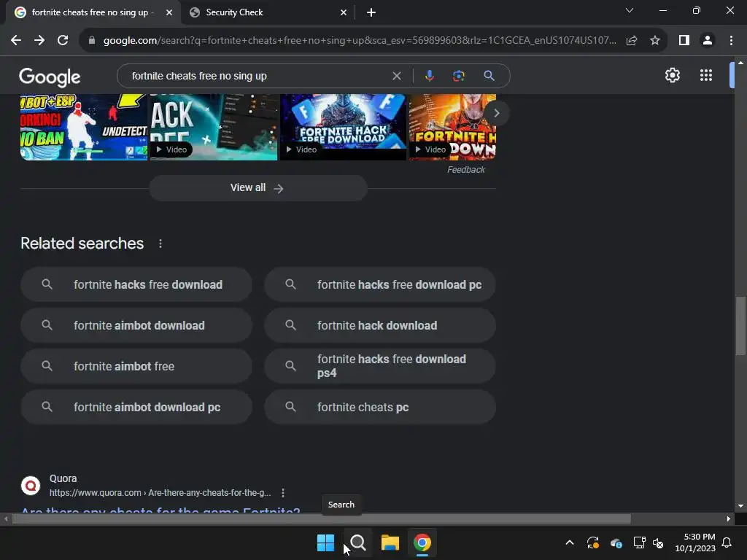This screenshot has height=560, width=747.
Task: Submit search with the magnifier icon
Action: (489, 76)
